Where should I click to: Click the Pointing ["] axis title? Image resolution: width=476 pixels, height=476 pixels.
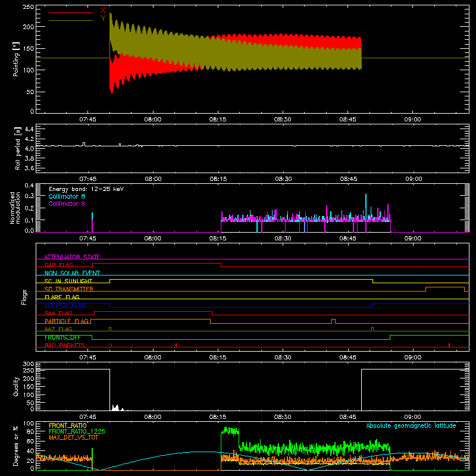point(16,59)
